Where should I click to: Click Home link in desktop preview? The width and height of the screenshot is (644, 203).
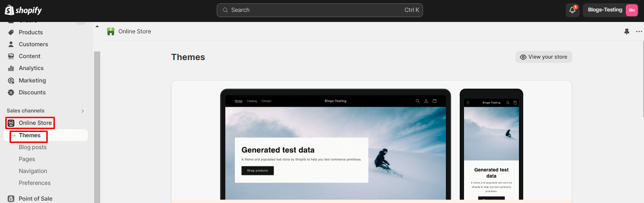pos(239,101)
